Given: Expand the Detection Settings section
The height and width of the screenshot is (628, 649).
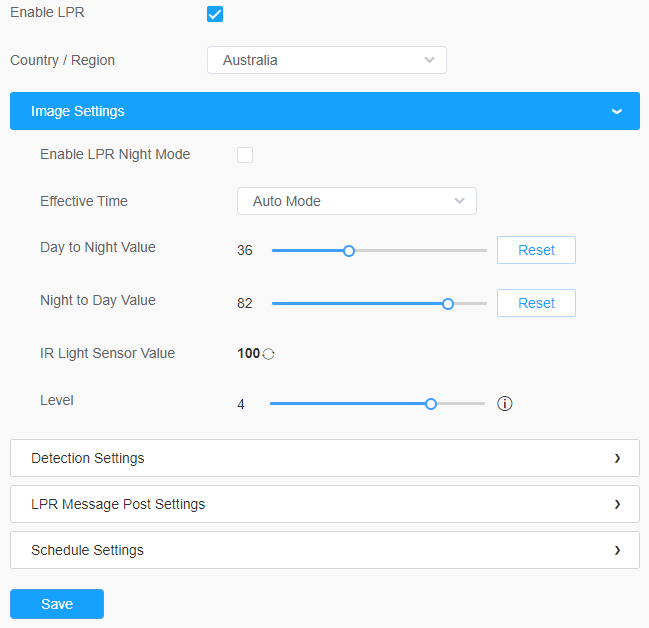Looking at the screenshot, I should coord(88,458).
